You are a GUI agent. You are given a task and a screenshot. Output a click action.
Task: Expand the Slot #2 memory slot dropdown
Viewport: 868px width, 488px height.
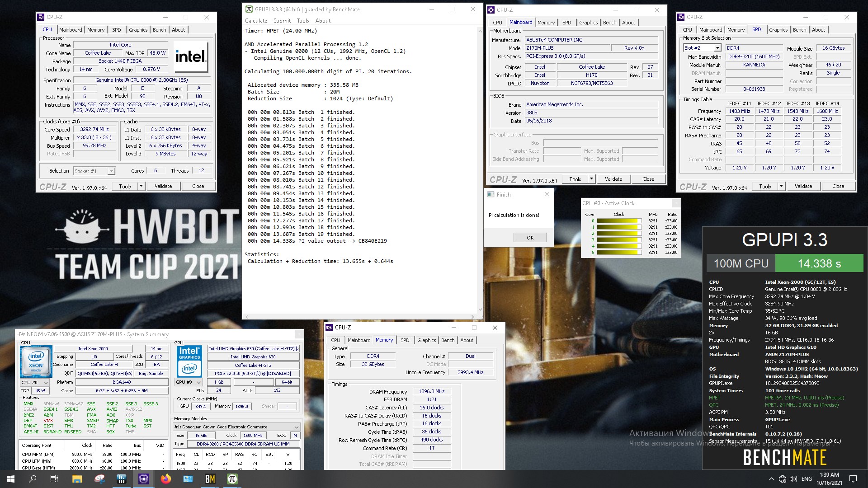717,48
